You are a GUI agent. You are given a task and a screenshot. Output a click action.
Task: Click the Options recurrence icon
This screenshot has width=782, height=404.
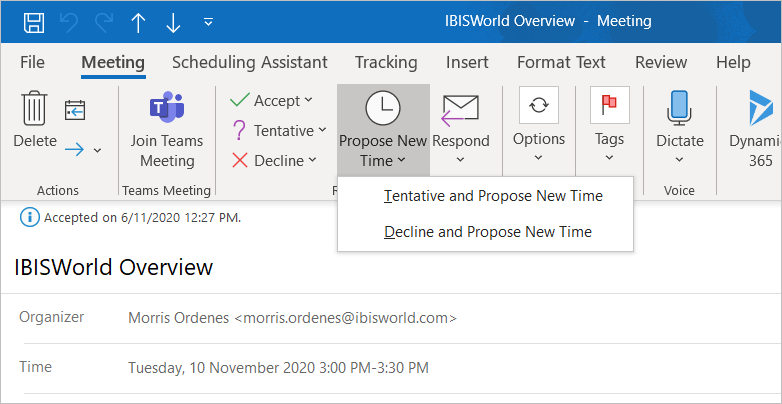point(539,105)
